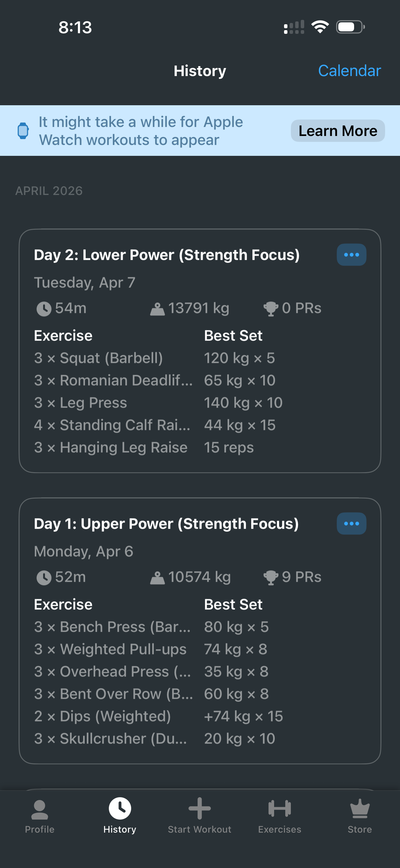Tap the 52m duration clock icon

point(44,577)
